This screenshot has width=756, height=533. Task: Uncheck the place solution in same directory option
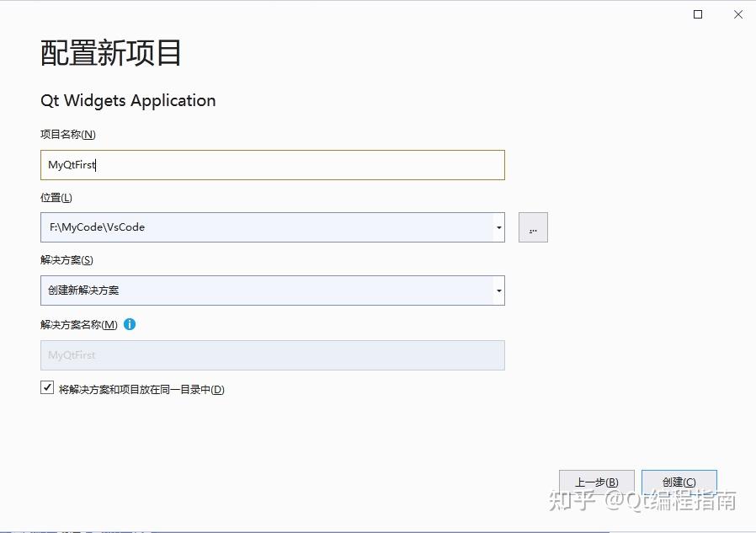pyautogui.click(x=47, y=386)
